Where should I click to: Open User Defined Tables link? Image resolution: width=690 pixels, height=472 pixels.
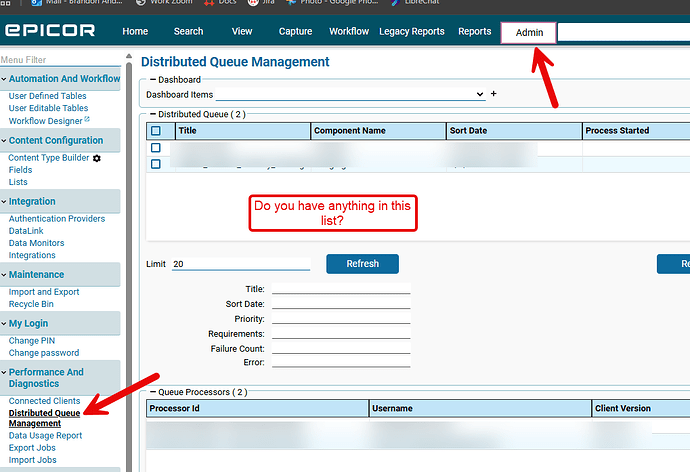click(x=48, y=96)
